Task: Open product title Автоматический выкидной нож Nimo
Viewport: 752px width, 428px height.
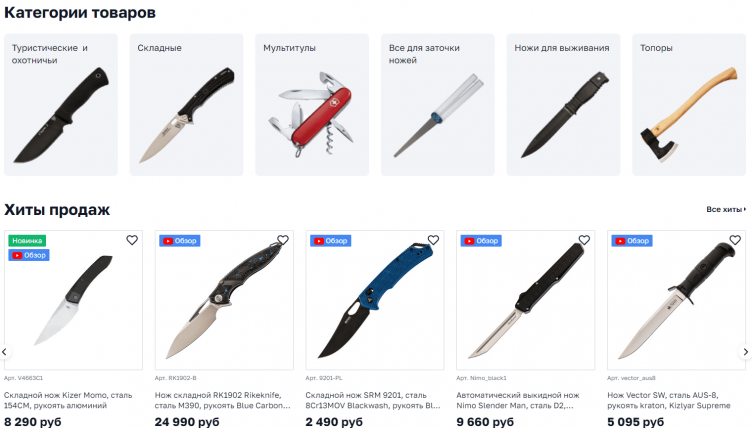Action: coord(517,400)
